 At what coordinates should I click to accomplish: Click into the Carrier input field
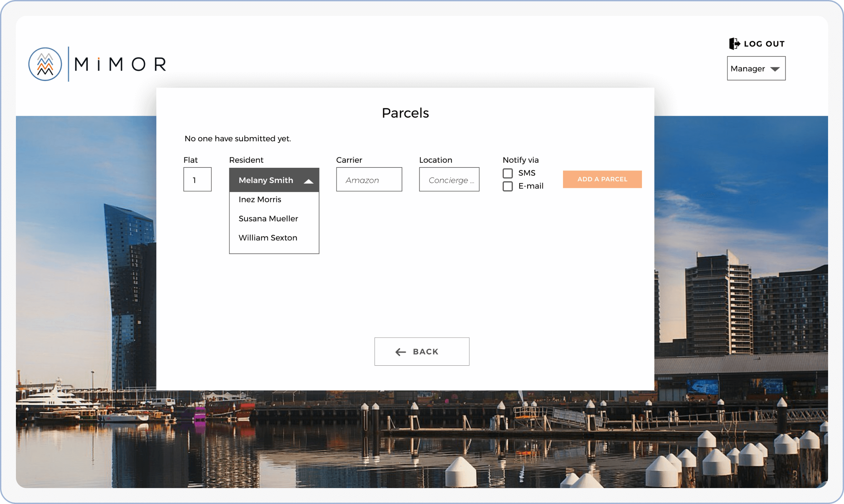pos(369,180)
